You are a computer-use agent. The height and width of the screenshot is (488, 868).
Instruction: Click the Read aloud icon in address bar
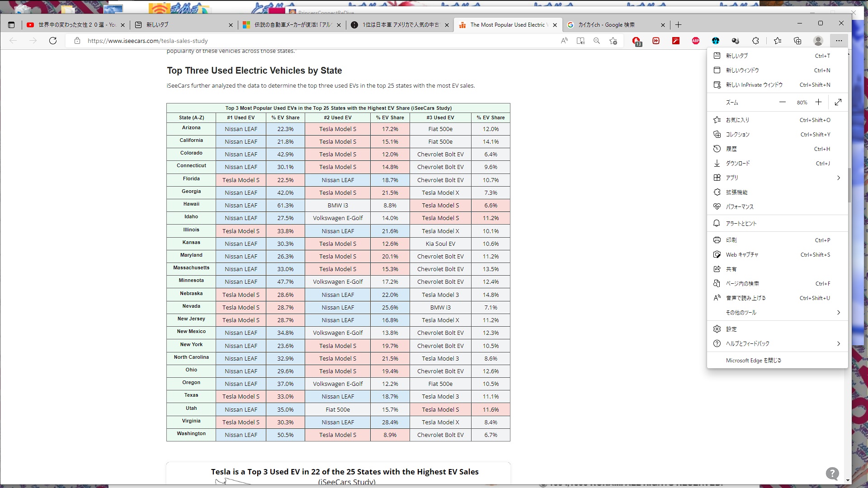coord(564,41)
